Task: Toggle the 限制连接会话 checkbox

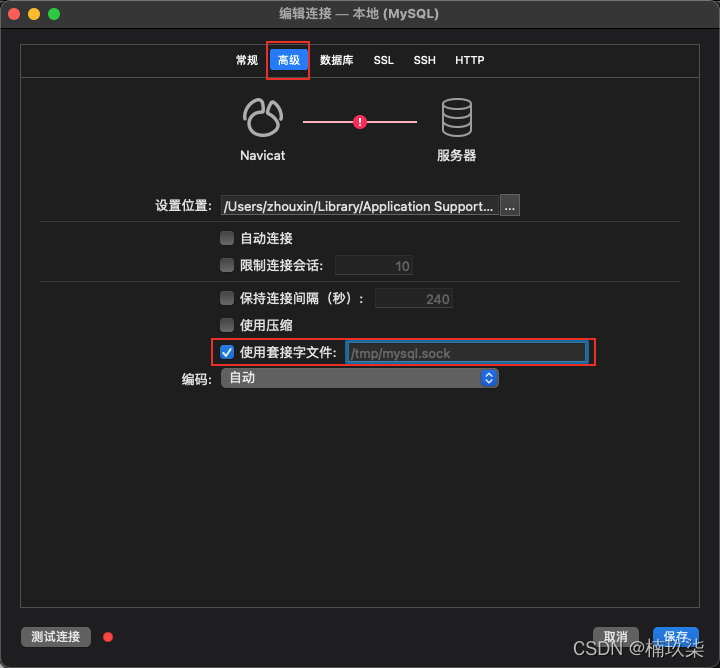Action: 227,266
